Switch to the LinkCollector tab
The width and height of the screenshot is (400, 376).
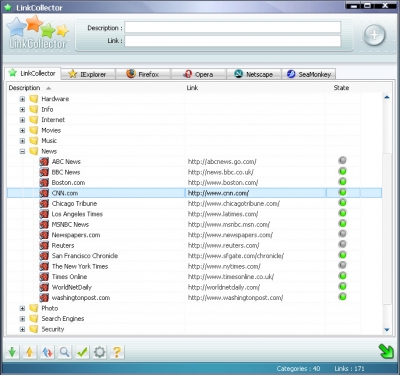[x=32, y=73]
